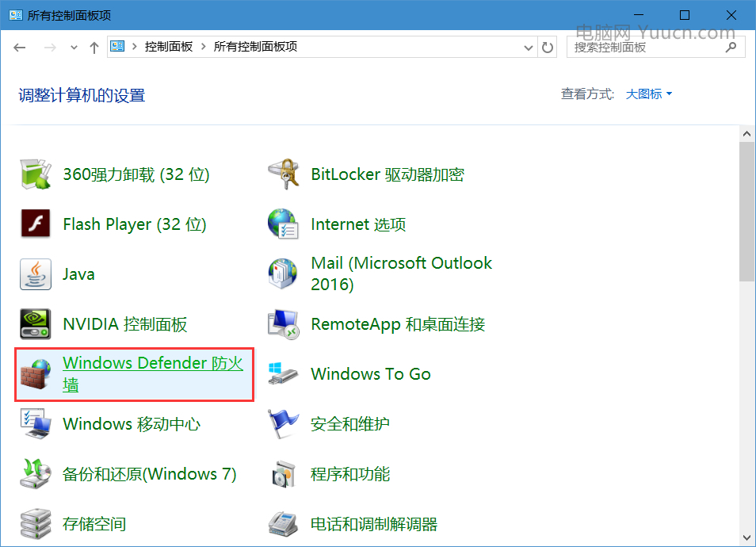756x547 pixels.
Task: Click the search magnifier icon
Action: (x=731, y=47)
